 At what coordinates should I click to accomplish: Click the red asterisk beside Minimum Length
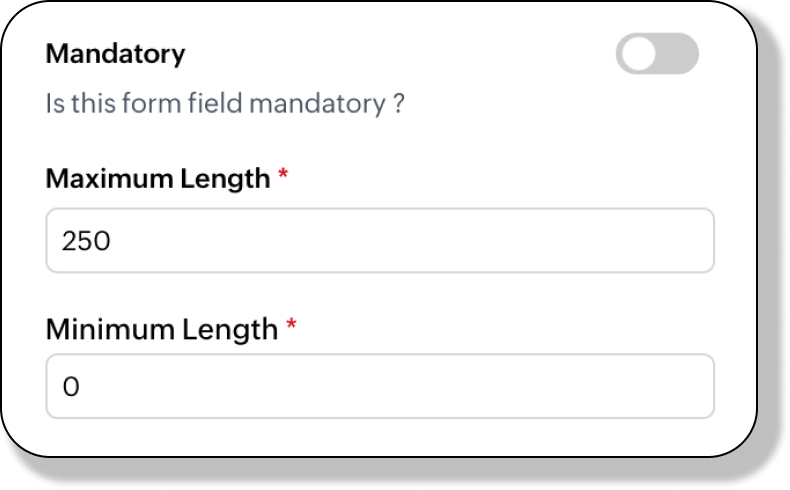291,325
